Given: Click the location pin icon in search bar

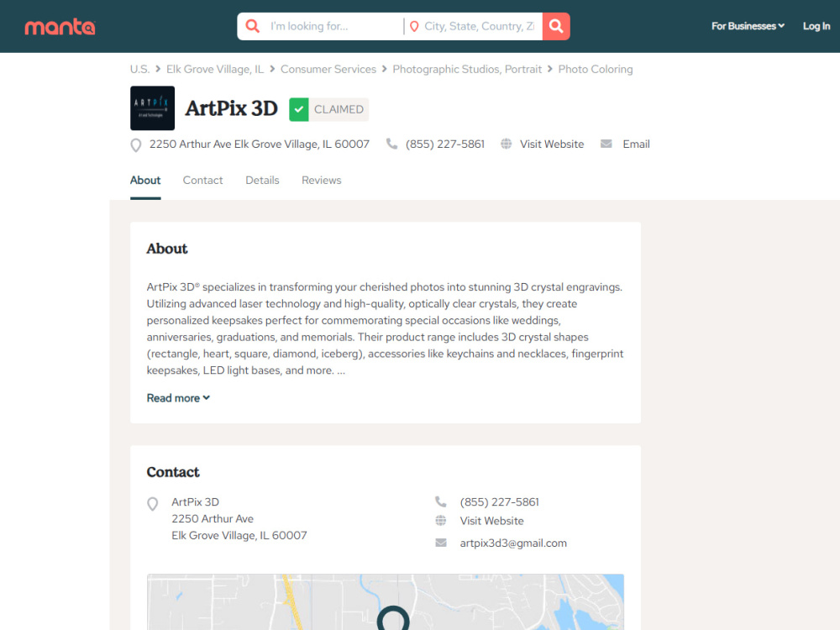Looking at the screenshot, I should coord(414,26).
